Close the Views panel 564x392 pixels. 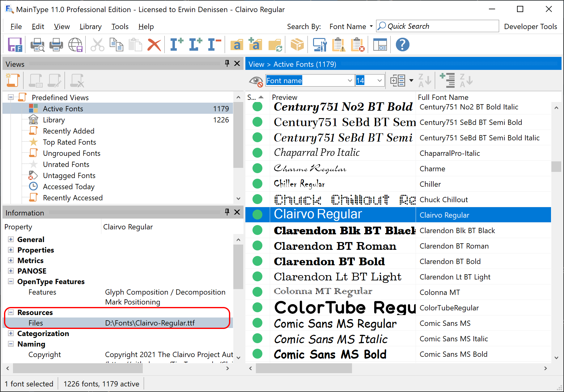click(237, 63)
